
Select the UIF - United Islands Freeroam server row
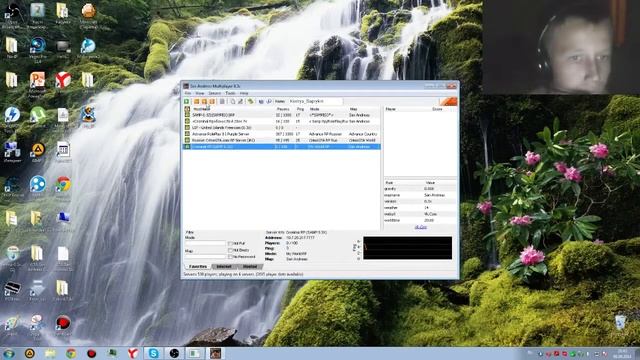tap(282, 128)
